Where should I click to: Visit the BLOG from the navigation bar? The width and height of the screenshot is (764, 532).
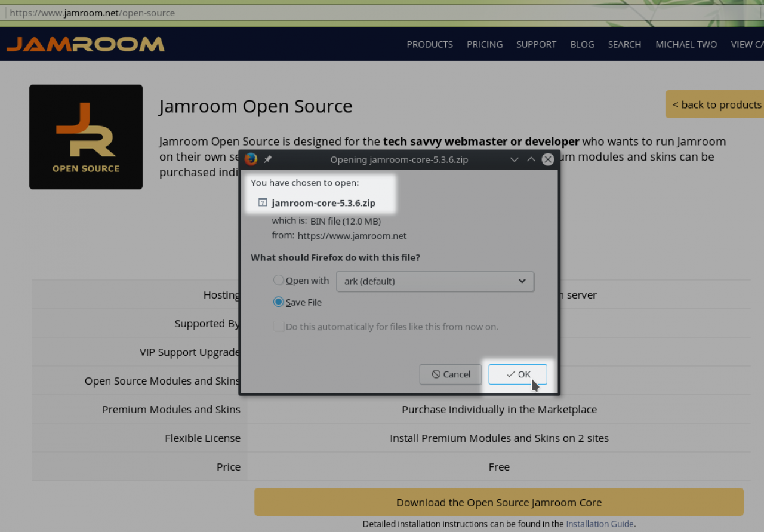[582, 44]
